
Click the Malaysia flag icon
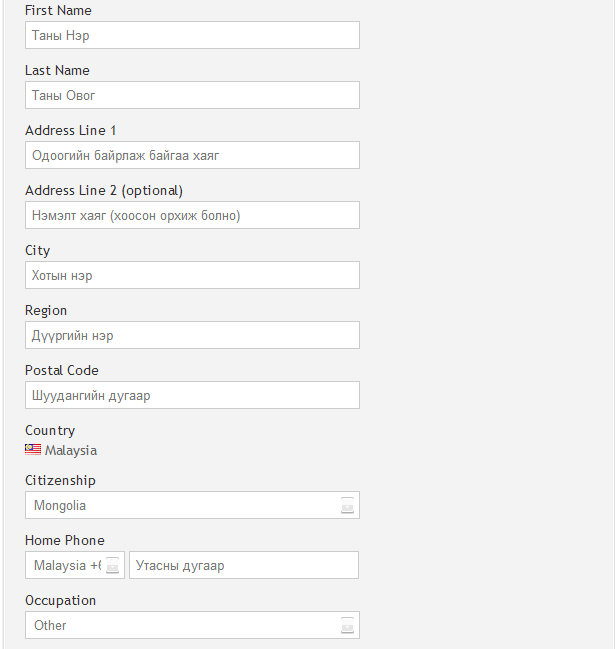pyautogui.click(x=33, y=450)
